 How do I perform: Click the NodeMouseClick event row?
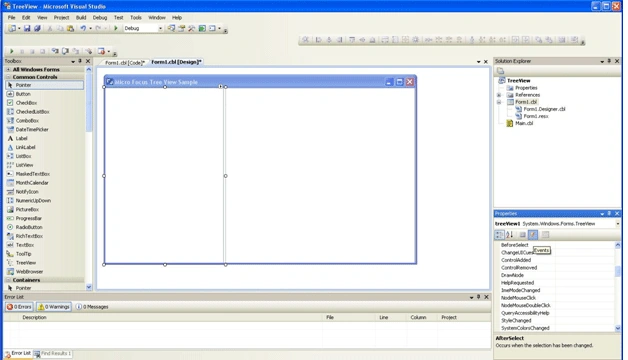(x=554, y=298)
